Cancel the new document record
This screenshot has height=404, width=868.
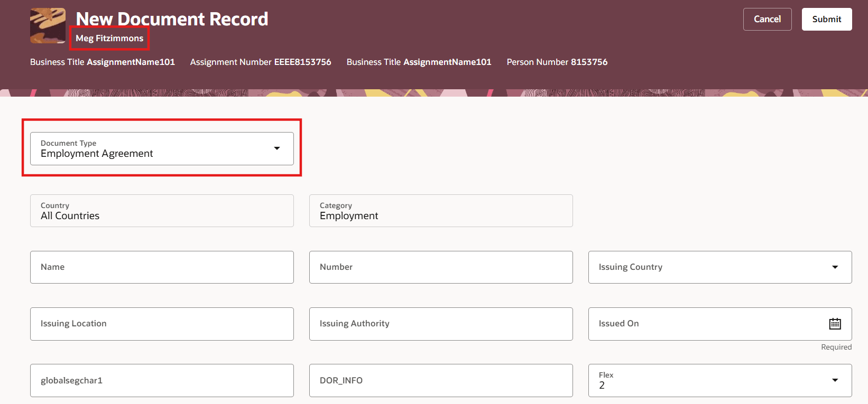[x=767, y=19]
